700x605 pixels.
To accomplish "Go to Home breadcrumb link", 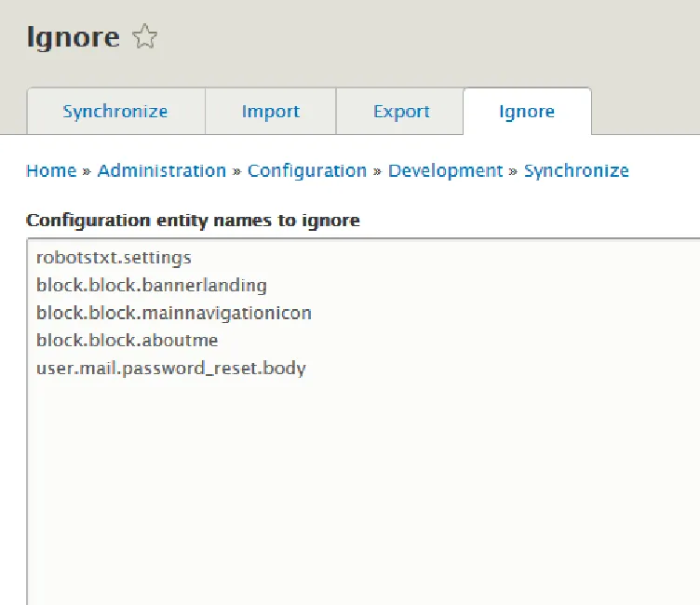I will [51, 170].
